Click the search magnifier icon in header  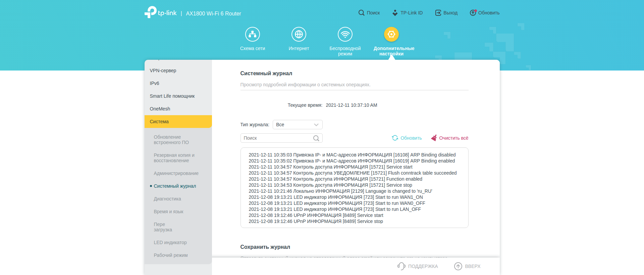361,13
